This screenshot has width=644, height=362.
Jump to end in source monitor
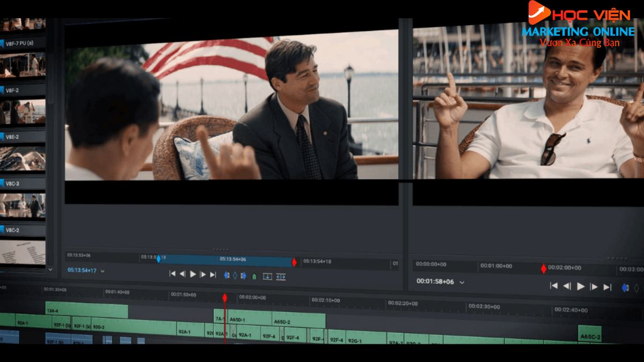point(213,275)
